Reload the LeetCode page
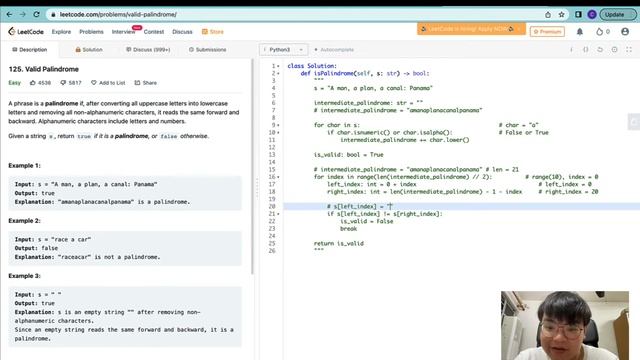640x360 pixels. point(36,14)
